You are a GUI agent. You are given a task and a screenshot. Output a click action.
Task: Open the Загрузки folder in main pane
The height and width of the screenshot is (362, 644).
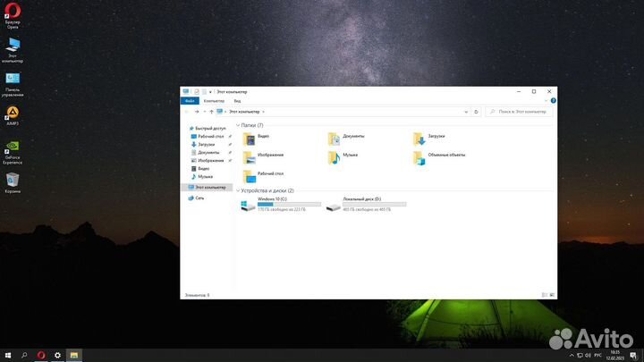(428, 139)
